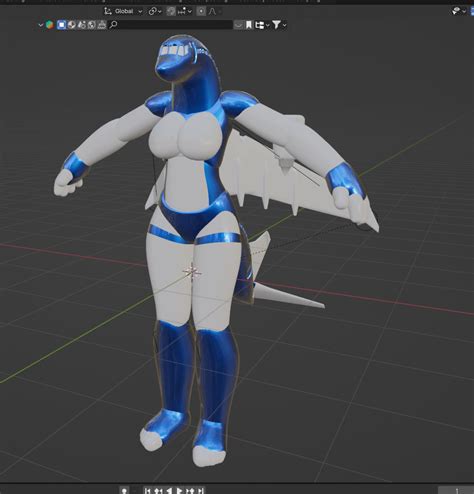Click the colorful multi-color icon in second row
474x494 pixels.
tap(50, 25)
